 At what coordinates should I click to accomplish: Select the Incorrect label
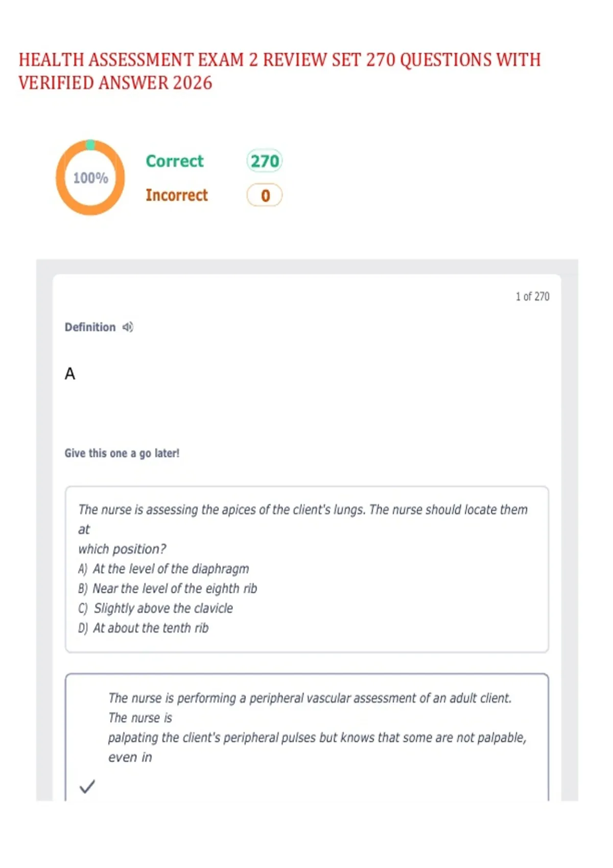177,195
